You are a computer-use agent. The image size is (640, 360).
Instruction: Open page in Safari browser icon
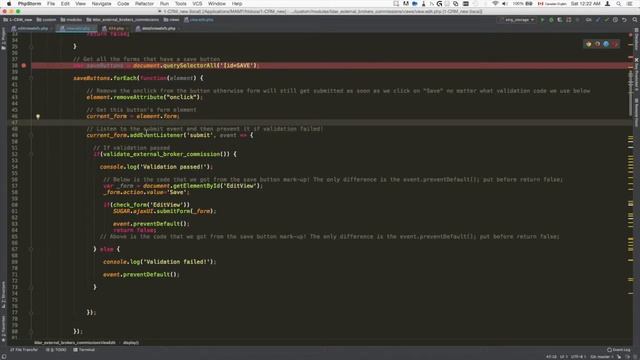(x=606, y=44)
